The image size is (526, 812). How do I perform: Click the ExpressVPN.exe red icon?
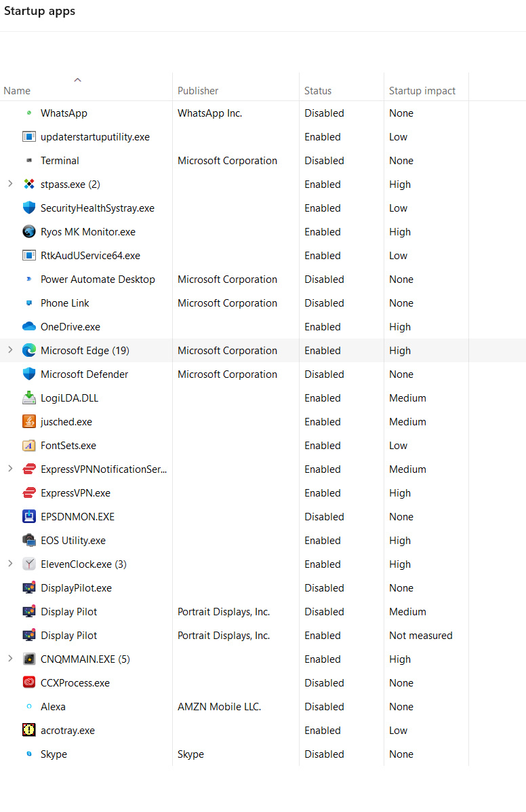[29, 493]
